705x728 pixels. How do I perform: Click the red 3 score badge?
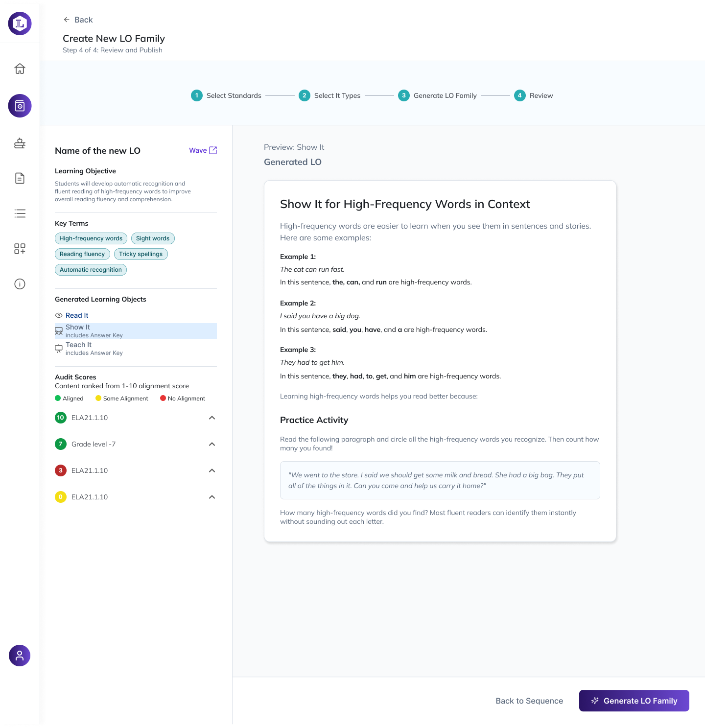61,470
